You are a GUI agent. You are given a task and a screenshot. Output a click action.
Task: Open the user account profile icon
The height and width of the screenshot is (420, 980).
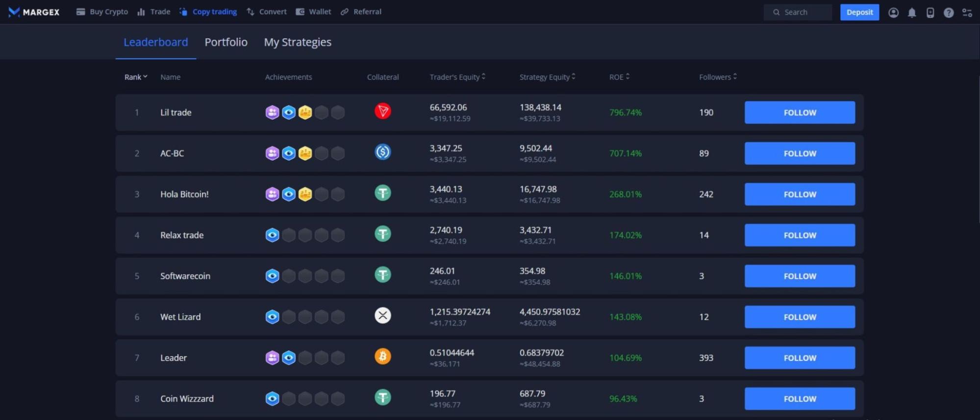click(x=893, y=12)
